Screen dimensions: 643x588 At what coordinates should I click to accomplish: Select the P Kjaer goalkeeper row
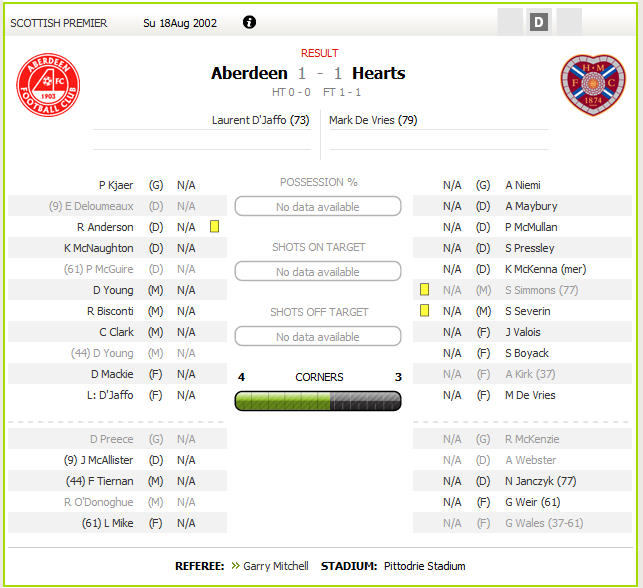(117, 185)
